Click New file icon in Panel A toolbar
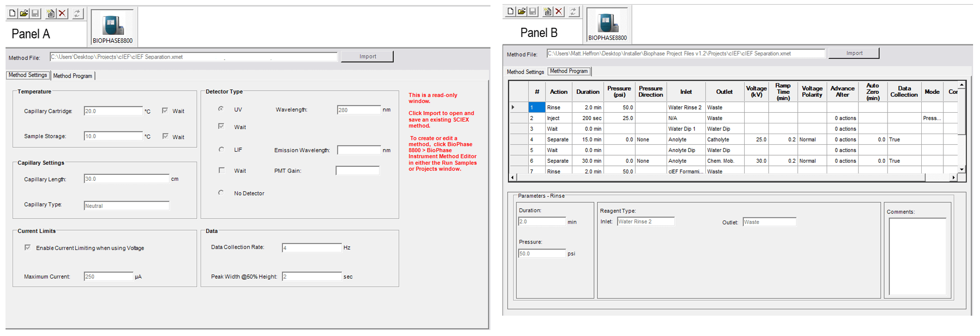The image size is (980, 336). click(12, 13)
